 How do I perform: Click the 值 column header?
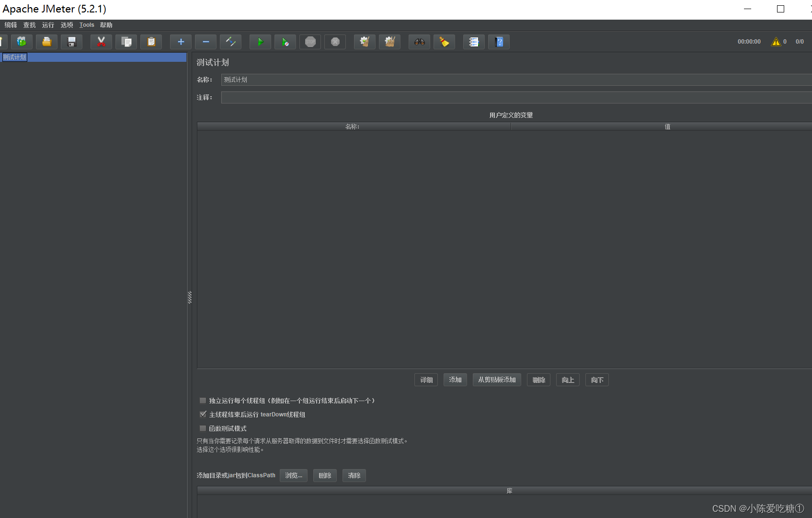[x=662, y=127]
